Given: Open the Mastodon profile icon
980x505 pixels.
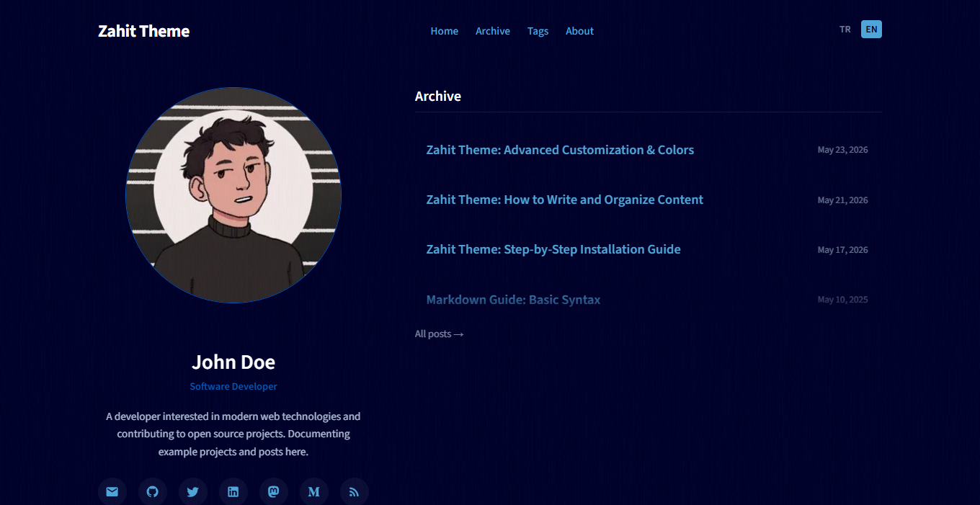Looking at the screenshot, I should point(274,492).
